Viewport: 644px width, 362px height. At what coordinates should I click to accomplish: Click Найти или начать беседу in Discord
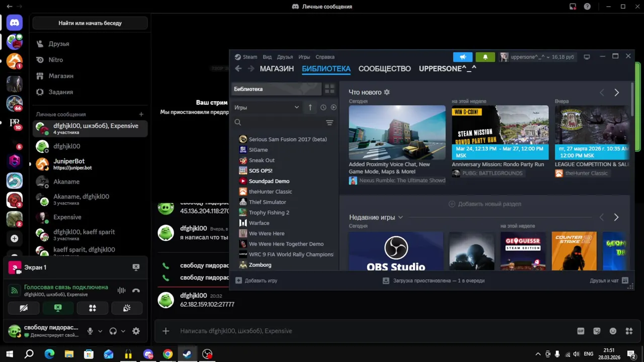coord(90,23)
